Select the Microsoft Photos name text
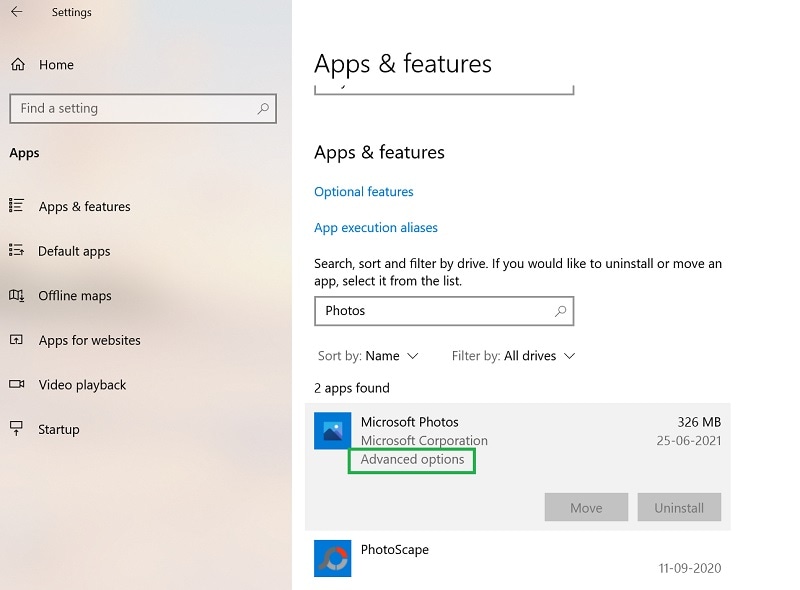This screenshot has width=800, height=590. (409, 422)
